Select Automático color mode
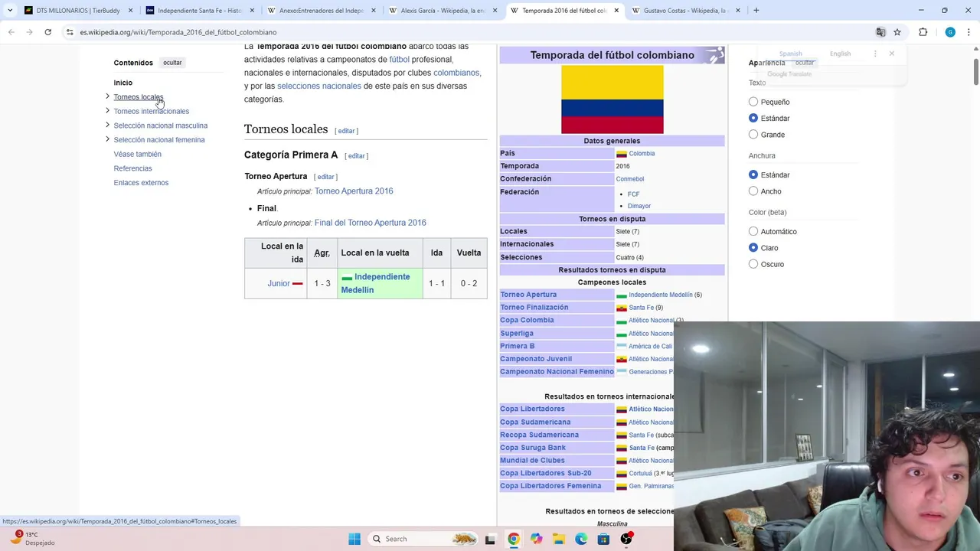Image resolution: width=980 pixels, height=551 pixels. 753,231
